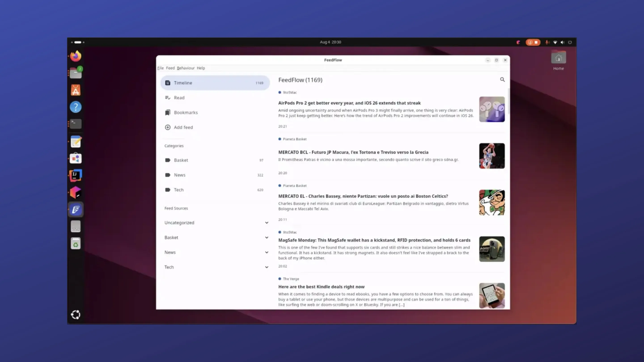Click the Basket count '97'
The width and height of the screenshot is (644, 362).
coord(261,160)
